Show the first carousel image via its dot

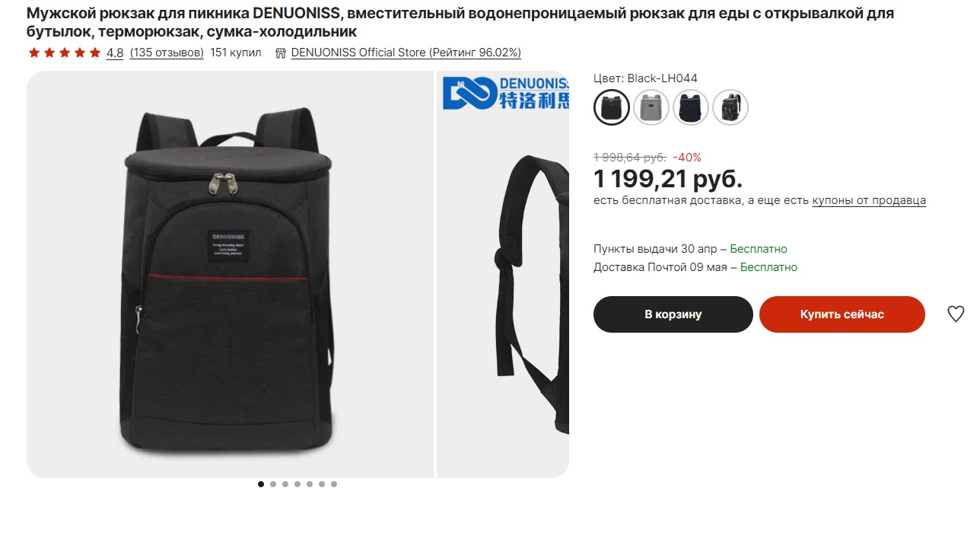[x=261, y=484]
